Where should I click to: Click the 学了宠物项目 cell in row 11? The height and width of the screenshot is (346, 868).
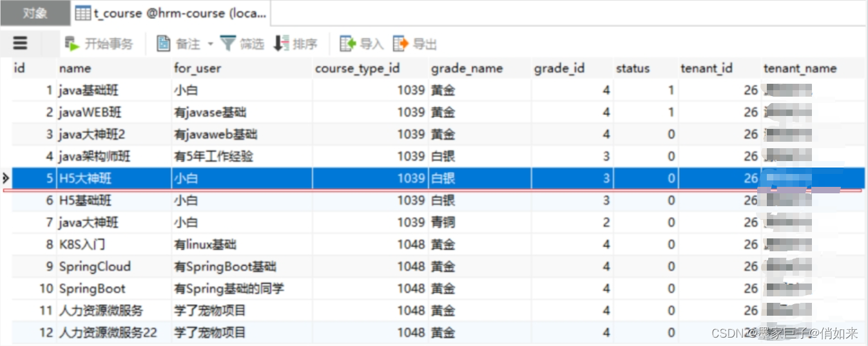tap(242, 311)
